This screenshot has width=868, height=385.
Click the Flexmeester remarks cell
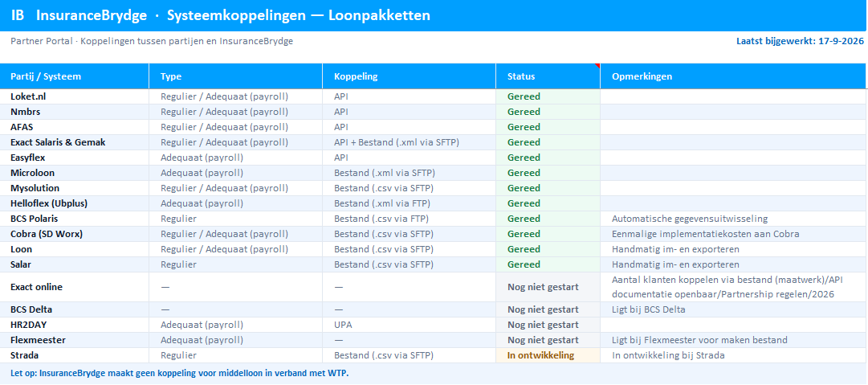click(x=733, y=340)
